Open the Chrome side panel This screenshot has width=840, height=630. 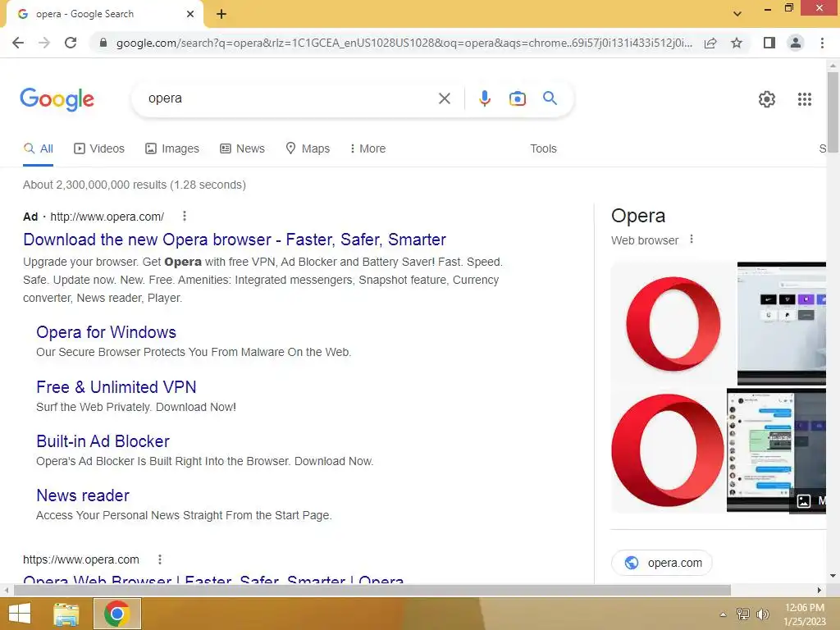point(769,43)
